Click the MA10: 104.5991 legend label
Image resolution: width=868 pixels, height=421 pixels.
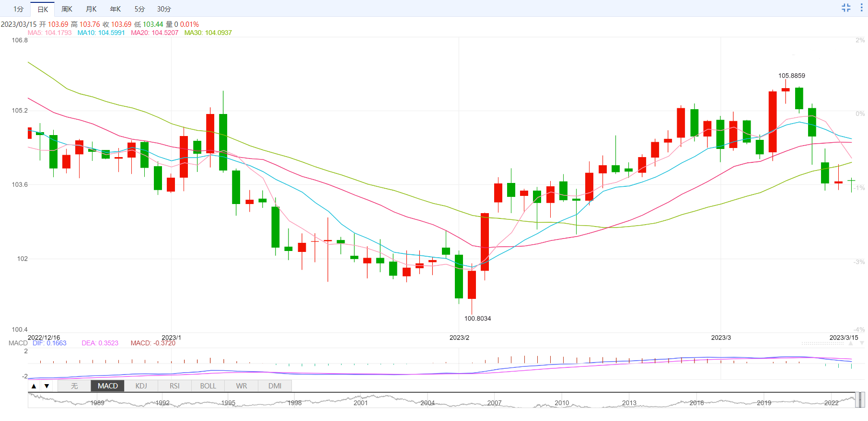point(101,33)
